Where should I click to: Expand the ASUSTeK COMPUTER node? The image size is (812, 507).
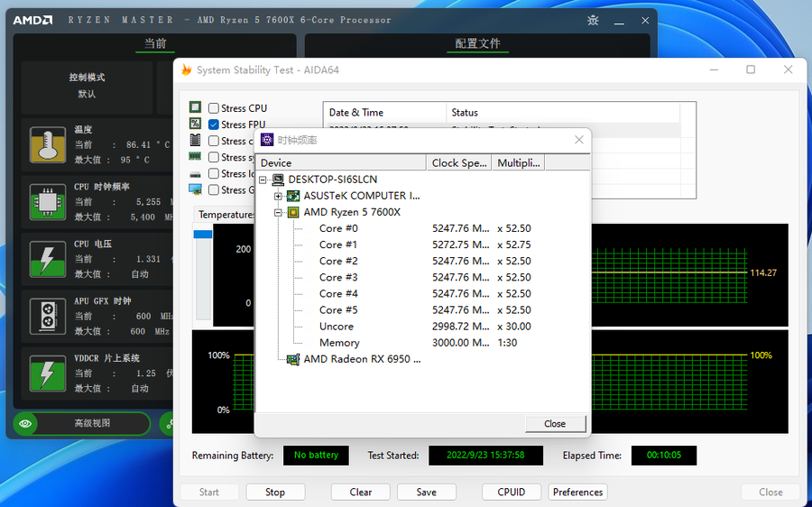[x=279, y=196]
